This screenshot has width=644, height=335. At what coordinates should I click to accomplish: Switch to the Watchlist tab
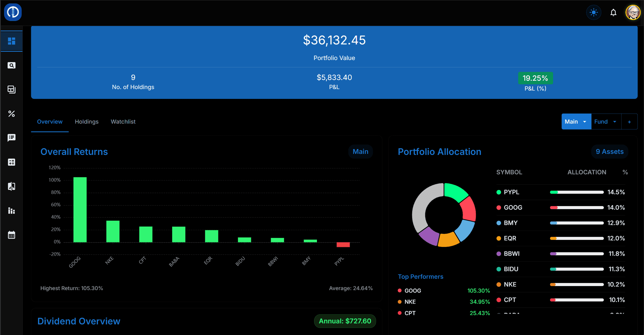point(123,121)
